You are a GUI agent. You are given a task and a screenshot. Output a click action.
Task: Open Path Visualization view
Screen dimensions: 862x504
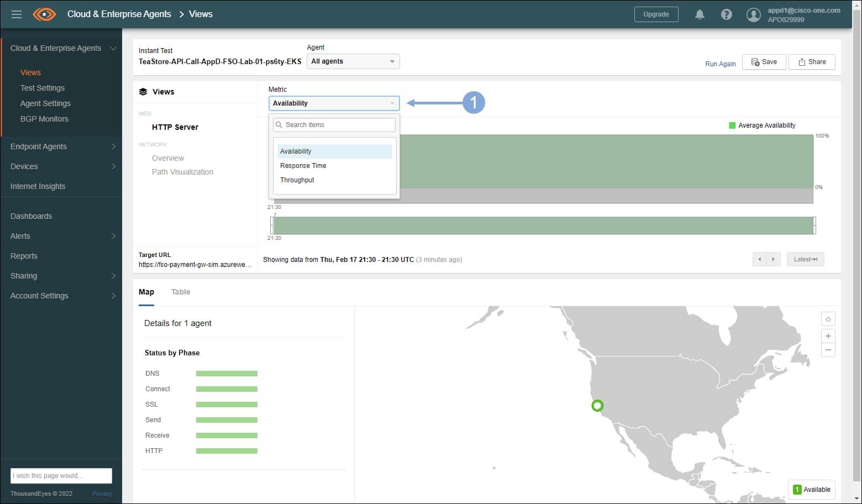pos(182,172)
